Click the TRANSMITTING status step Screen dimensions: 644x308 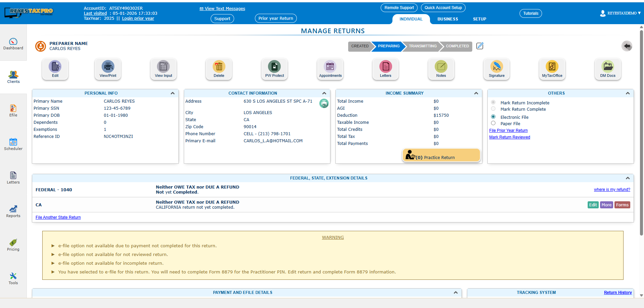423,46
